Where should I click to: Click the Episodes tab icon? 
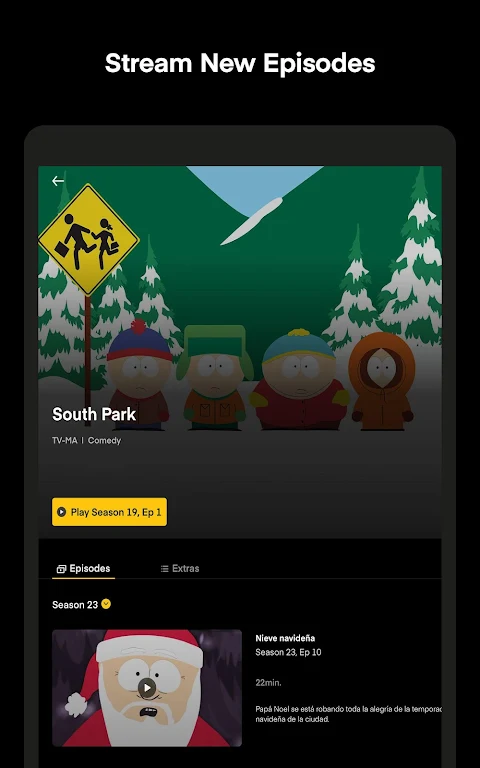tap(61, 569)
